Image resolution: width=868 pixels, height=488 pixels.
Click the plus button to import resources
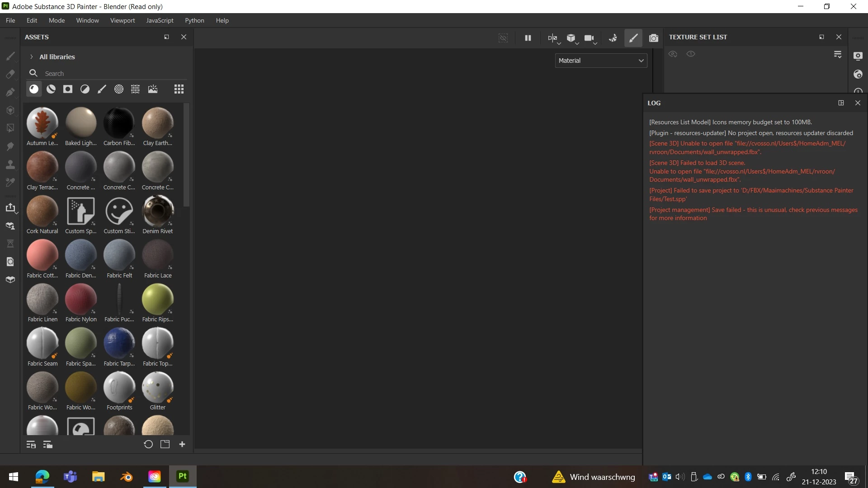tap(182, 445)
